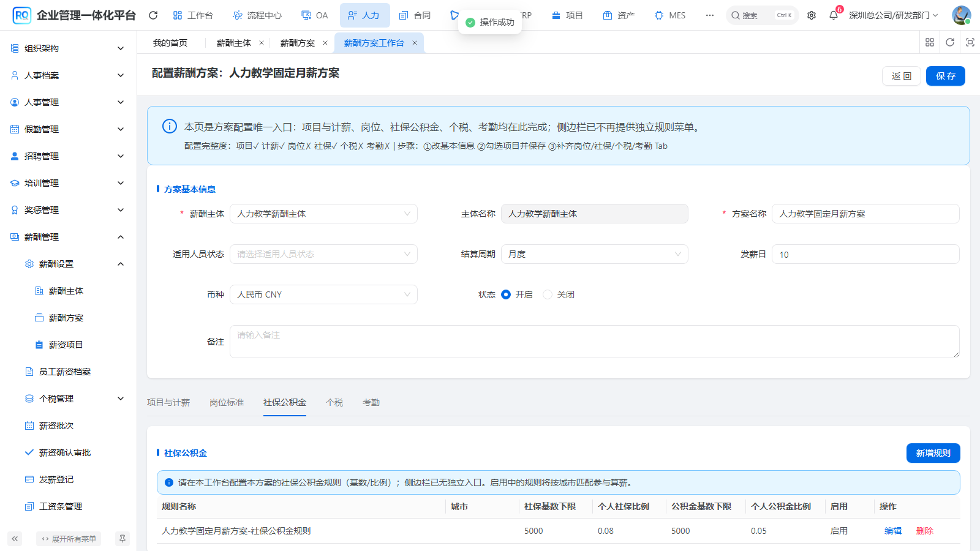Open 员工薪资档案 in the sidebar

click(x=64, y=372)
